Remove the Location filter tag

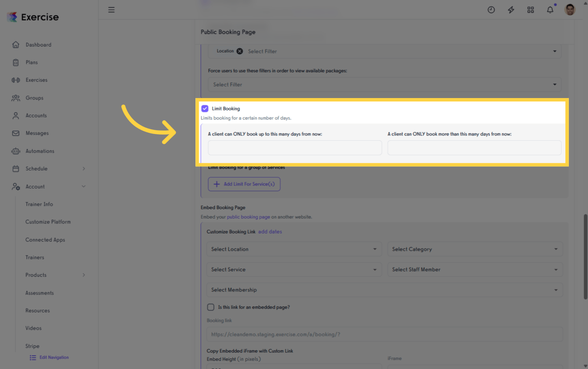[239, 51]
